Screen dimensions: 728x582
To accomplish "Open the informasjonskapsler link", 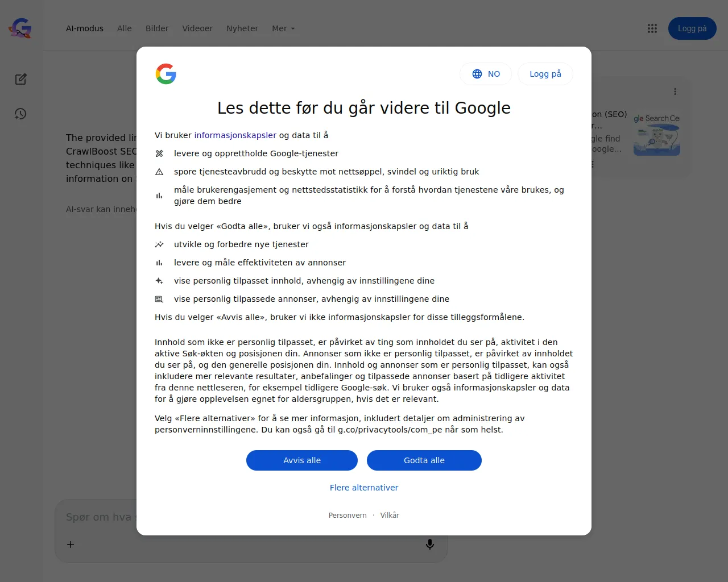I will pyautogui.click(x=235, y=135).
